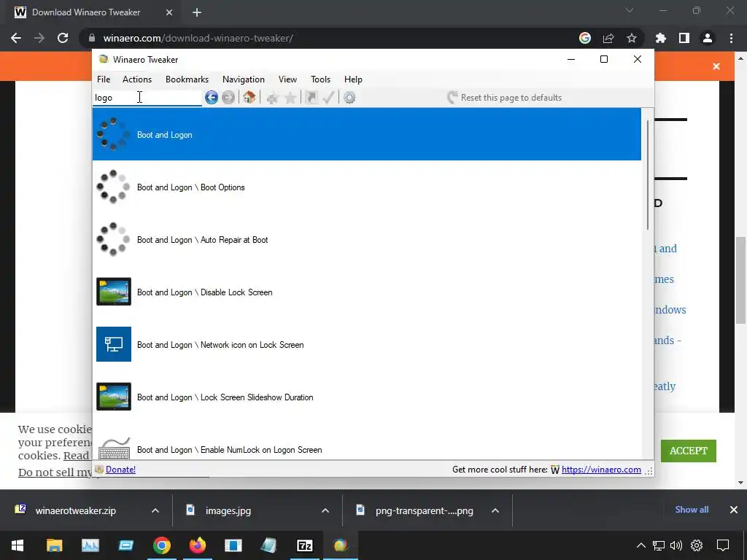Open a new Chrome tab with plus button

(197, 12)
